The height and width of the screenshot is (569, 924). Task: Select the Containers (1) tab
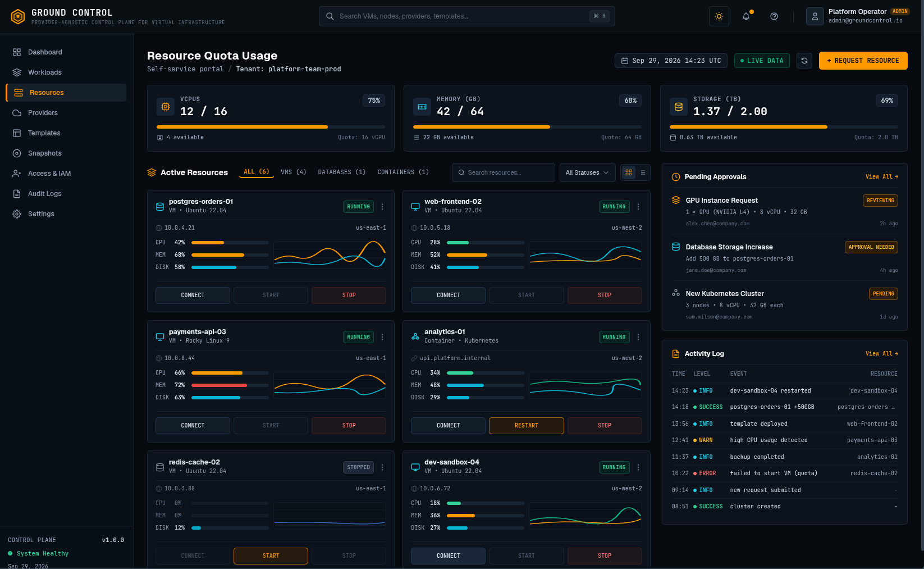[x=403, y=172]
